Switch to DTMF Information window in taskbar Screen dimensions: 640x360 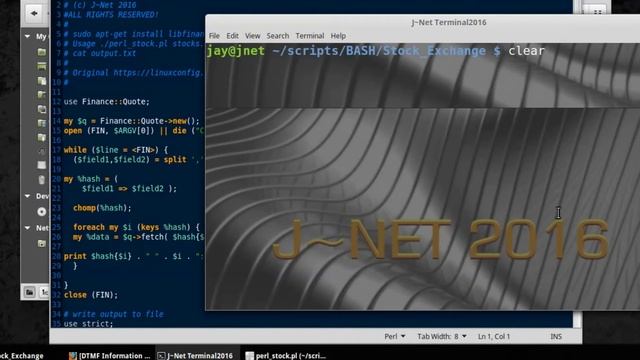(x=109, y=356)
